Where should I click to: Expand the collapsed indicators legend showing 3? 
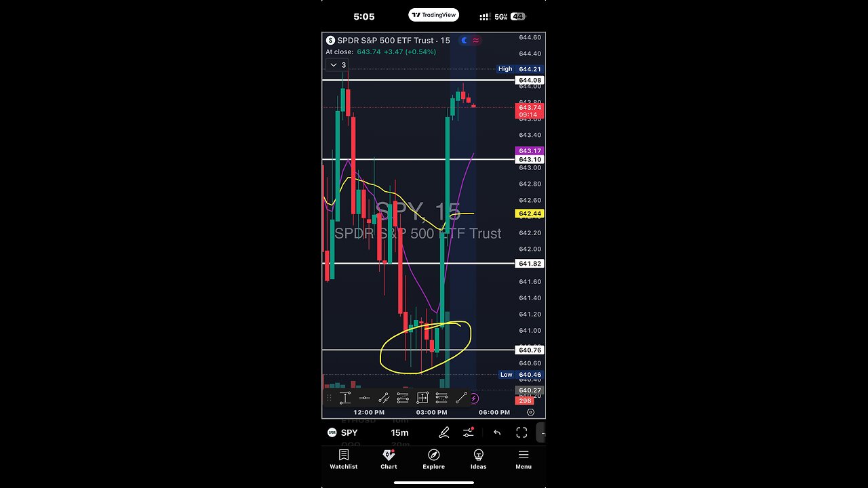[338, 65]
